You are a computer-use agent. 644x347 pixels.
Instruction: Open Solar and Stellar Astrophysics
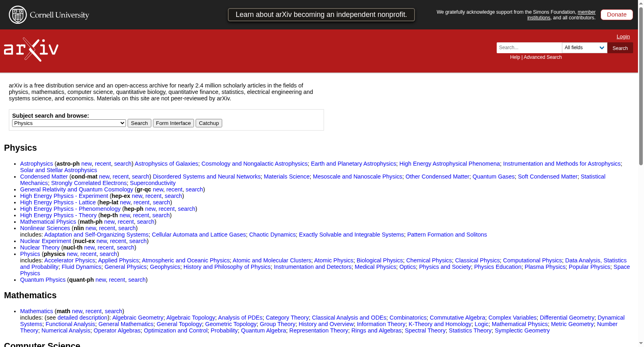(59, 170)
